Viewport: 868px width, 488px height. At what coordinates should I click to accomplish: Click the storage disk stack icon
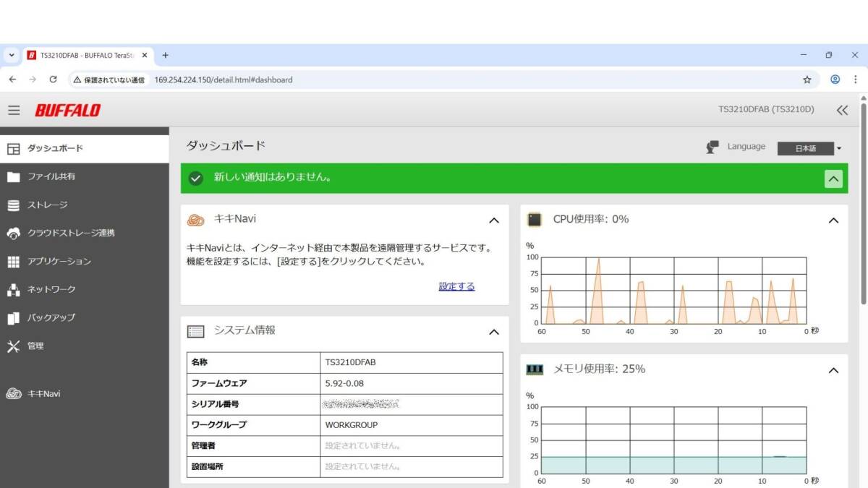[x=13, y=205]
